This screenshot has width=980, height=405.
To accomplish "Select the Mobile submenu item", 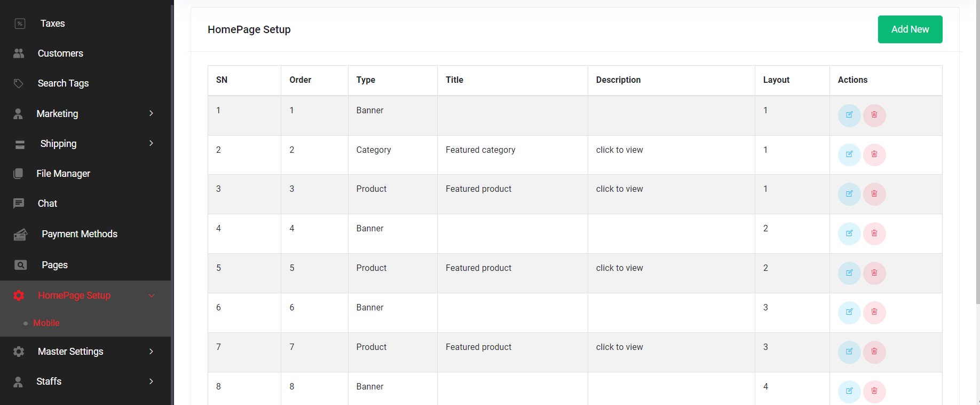I will point(46,323).
